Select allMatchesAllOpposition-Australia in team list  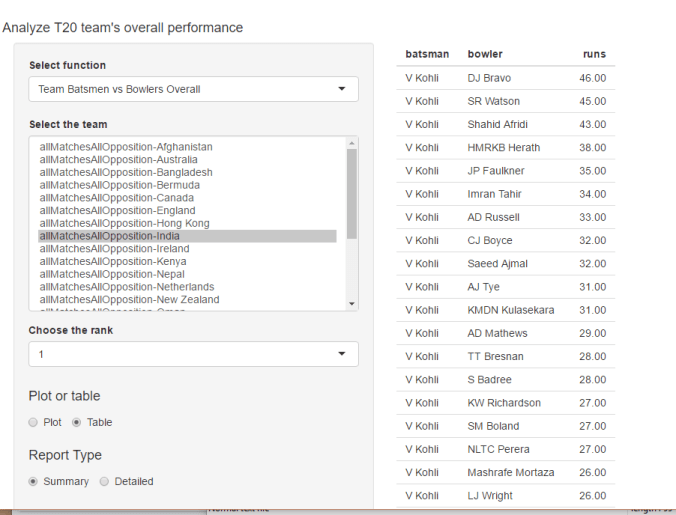click(119, 160)
